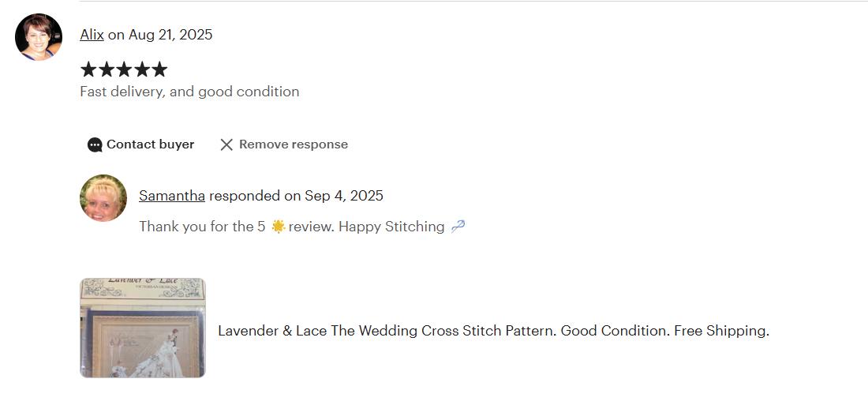Open the Lavender & Lace Wedding listing title
The width and height of the screenshot is (868, 405).
click(x=493, y=331)
